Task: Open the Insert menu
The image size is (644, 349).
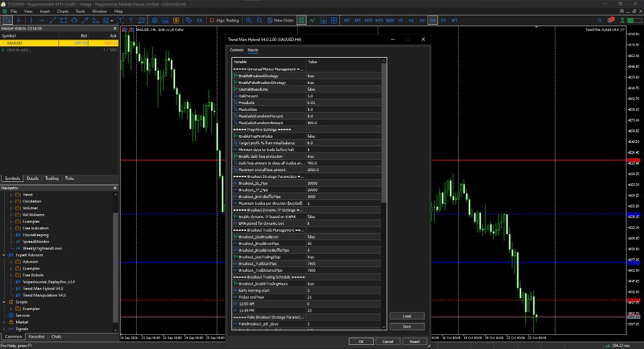Action: (x=44, y=11)
